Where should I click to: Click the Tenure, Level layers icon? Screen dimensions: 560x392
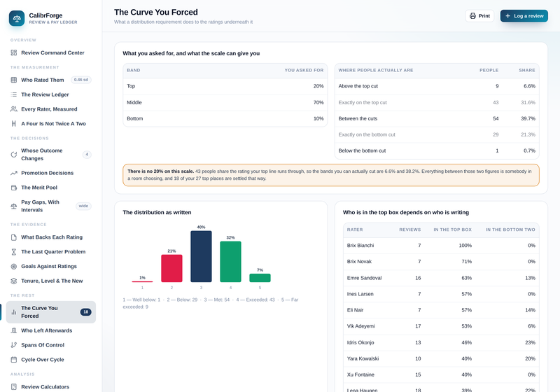13,281
